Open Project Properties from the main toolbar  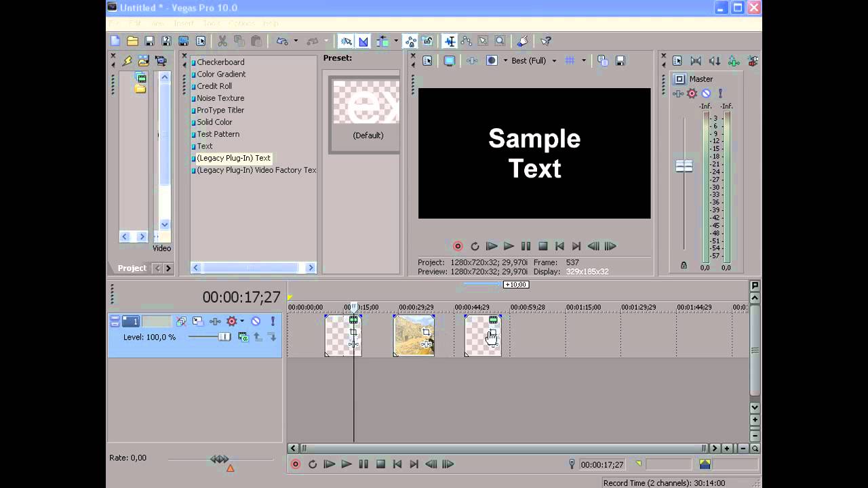pyautogui.click(x=201, y=41)
